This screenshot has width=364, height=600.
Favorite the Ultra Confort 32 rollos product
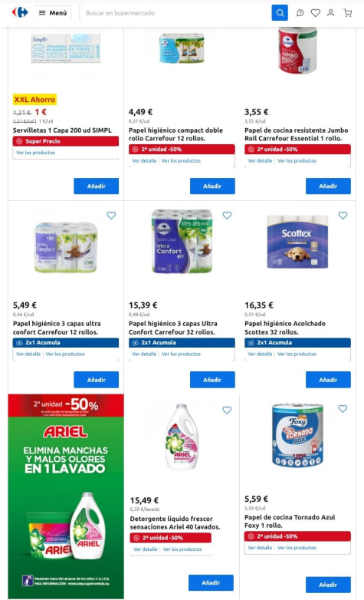point(227,216)
